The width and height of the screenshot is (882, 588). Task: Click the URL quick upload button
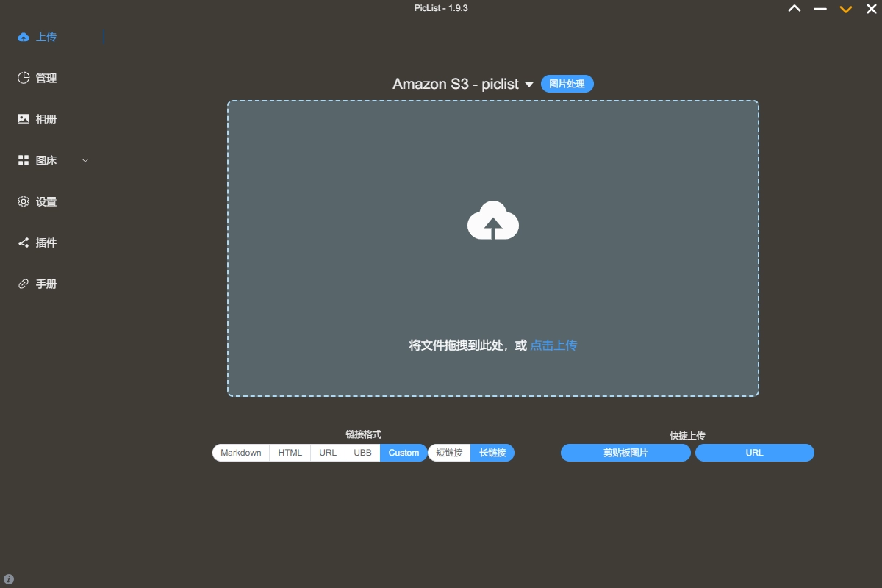tap(754, 453)
